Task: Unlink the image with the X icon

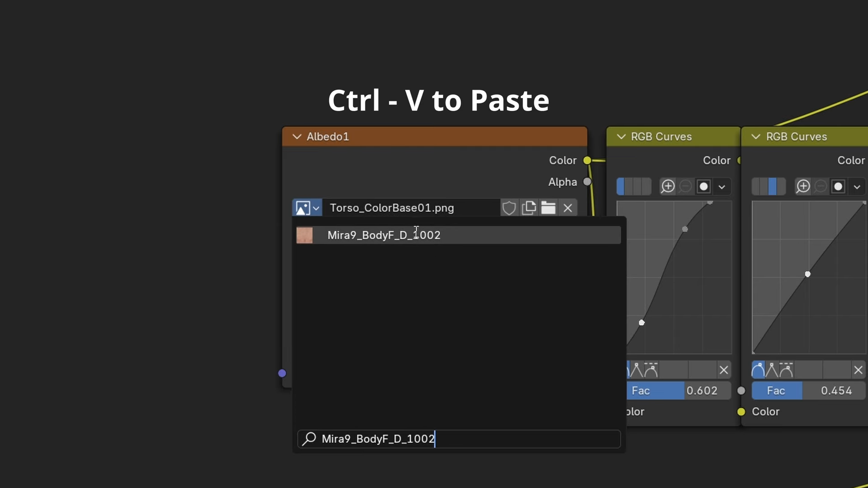Action: [x=568, y=208]
